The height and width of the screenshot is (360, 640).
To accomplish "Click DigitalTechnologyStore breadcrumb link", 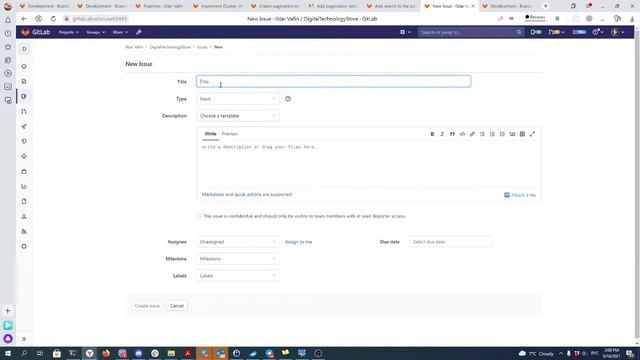I will 170,47.
